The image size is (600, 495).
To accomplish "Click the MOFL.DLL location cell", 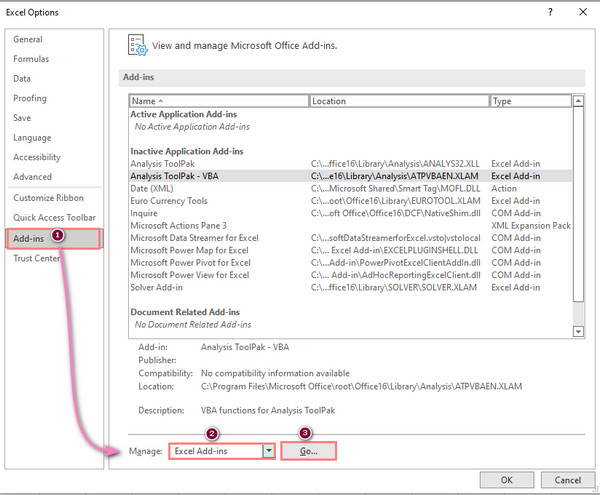I will coord(395,189).
